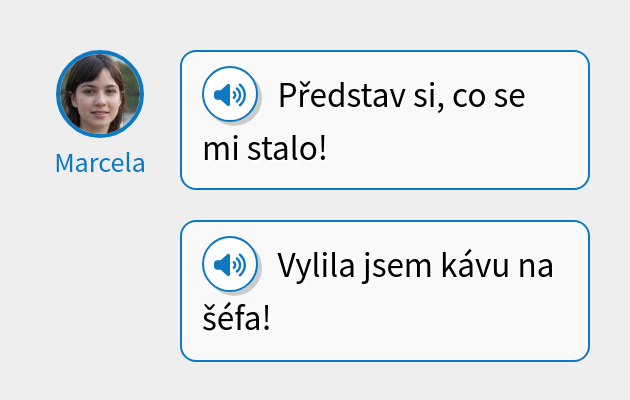
Task: Select the word "šéfa" in second message
Action: tap(232, 316)
